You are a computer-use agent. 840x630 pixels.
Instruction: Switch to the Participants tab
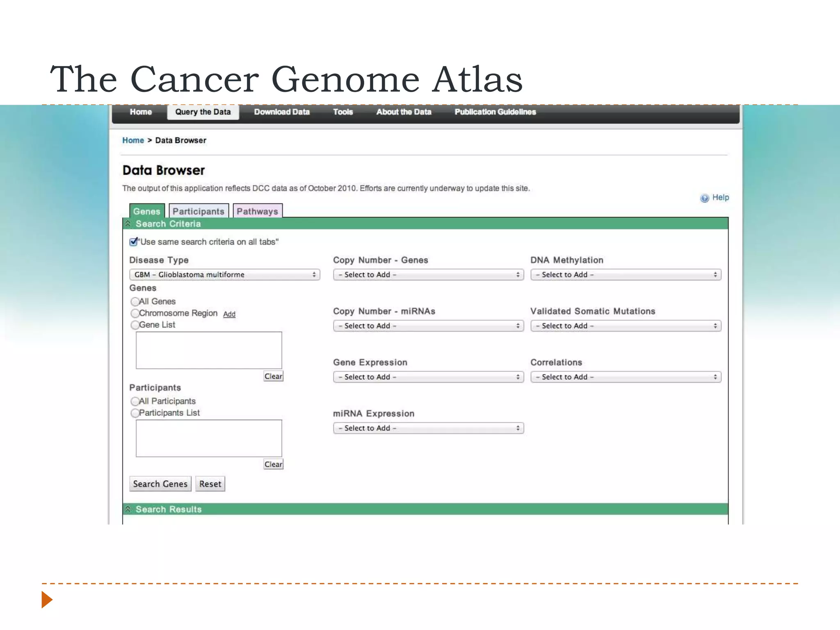pyautogui.click(x=199, y=211)
